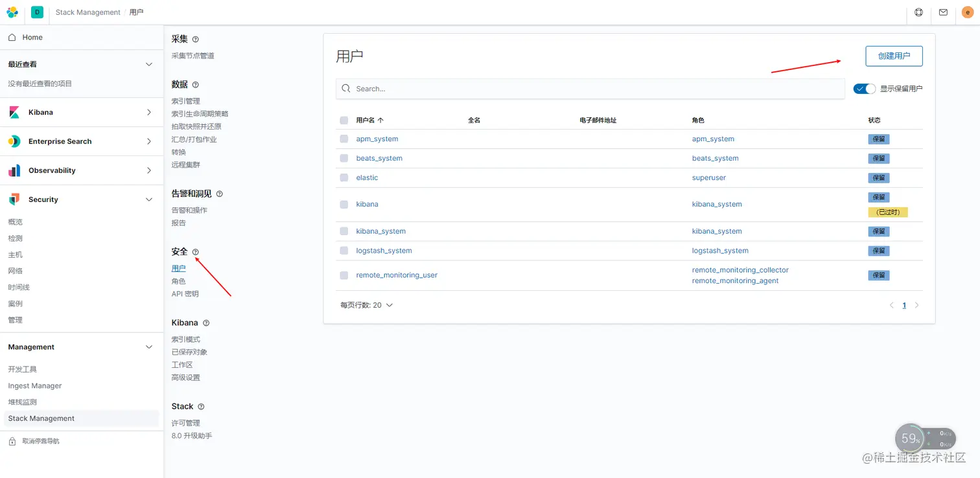The height and width of the screenshot is (478, 980).
Task: Expand the Observability navigation group
Action: [149, 170]
